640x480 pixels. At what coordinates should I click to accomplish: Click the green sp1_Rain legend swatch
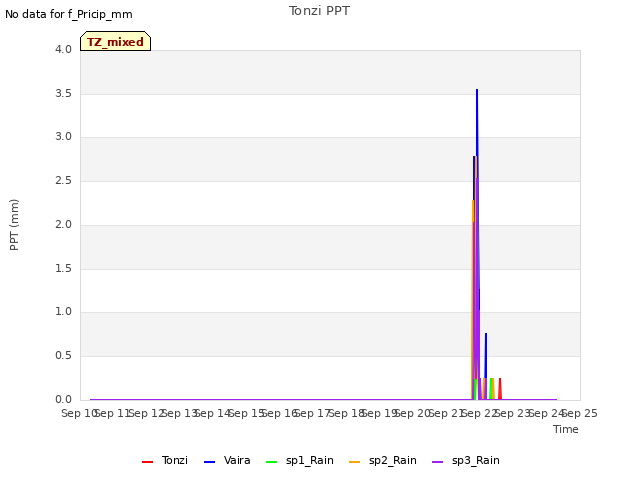271,462
